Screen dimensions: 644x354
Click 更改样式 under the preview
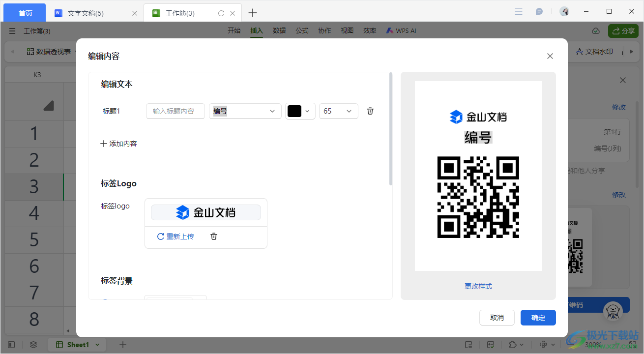click(x=478, y=286)
